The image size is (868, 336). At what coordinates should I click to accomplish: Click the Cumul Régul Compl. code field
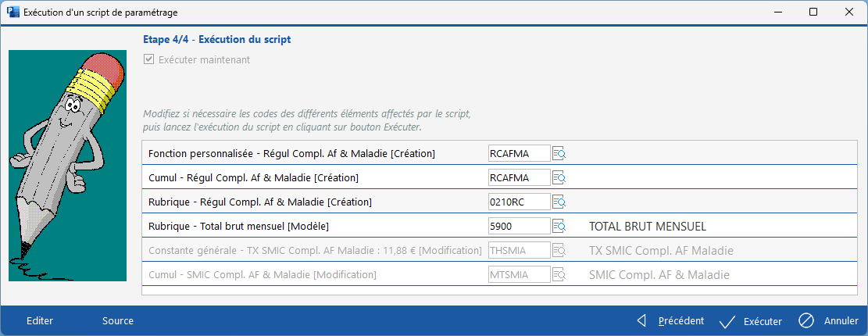(519, 177)
